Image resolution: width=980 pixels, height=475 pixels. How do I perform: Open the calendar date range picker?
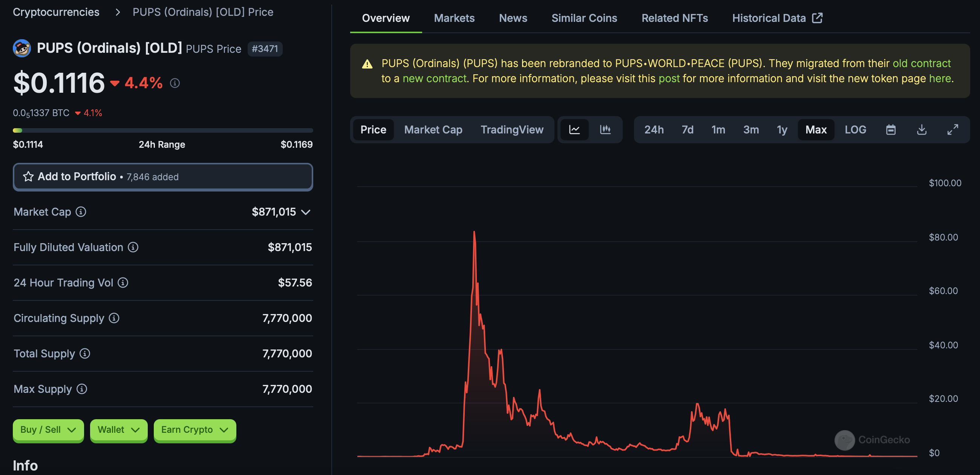pos(891,129)
